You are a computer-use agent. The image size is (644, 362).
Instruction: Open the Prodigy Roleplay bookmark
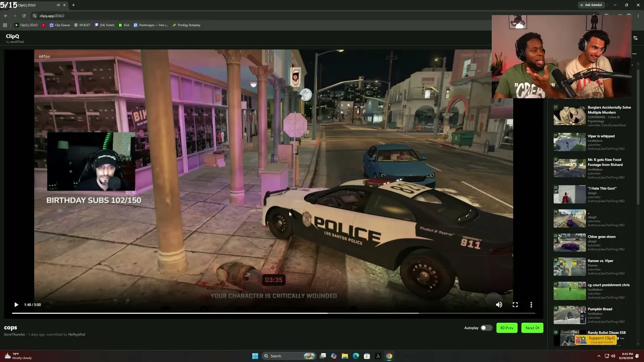186,25
